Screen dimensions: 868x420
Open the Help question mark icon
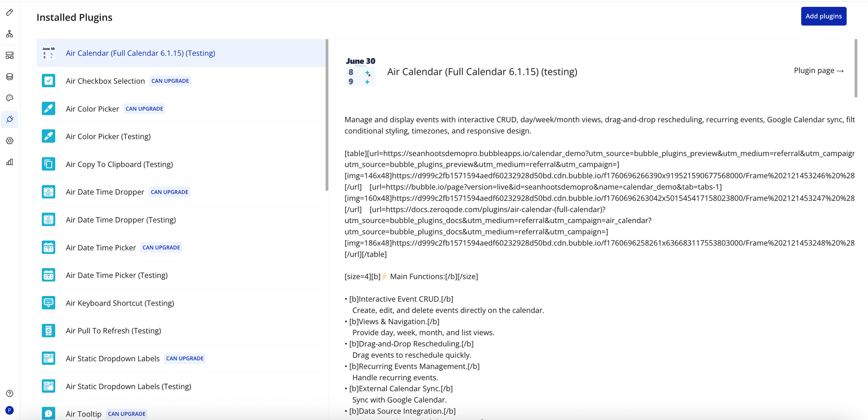(10, 393)
